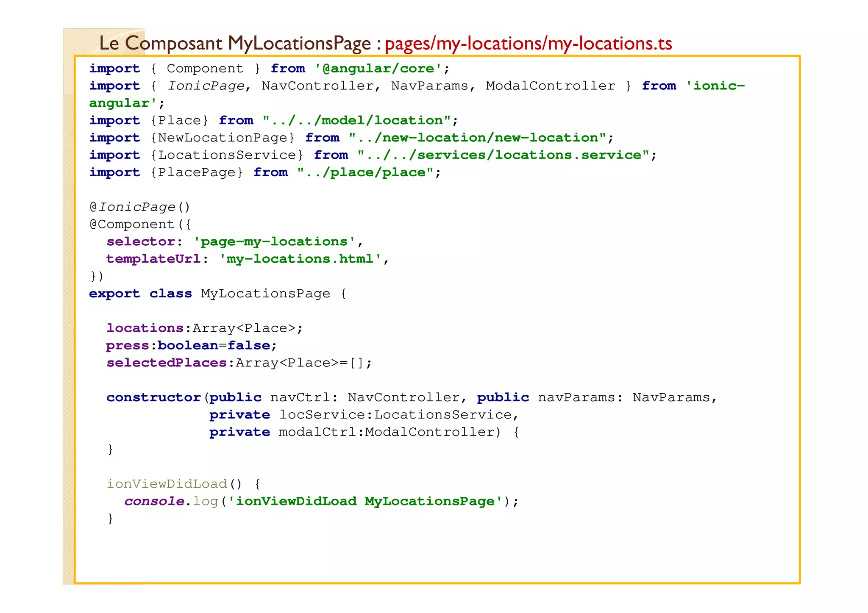Click the 'IonicPage' identifier in the import line
The image size is (868, 613).
[206, 86]
